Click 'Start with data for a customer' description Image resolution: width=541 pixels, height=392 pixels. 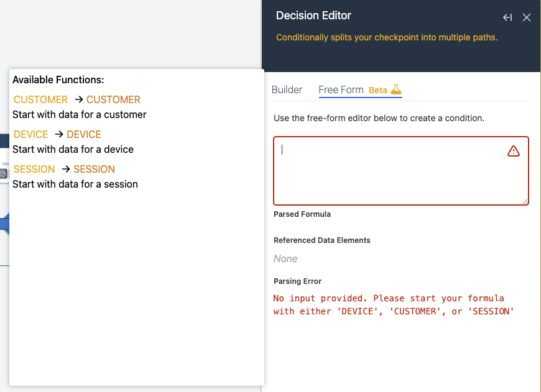[x=80, y=114]
